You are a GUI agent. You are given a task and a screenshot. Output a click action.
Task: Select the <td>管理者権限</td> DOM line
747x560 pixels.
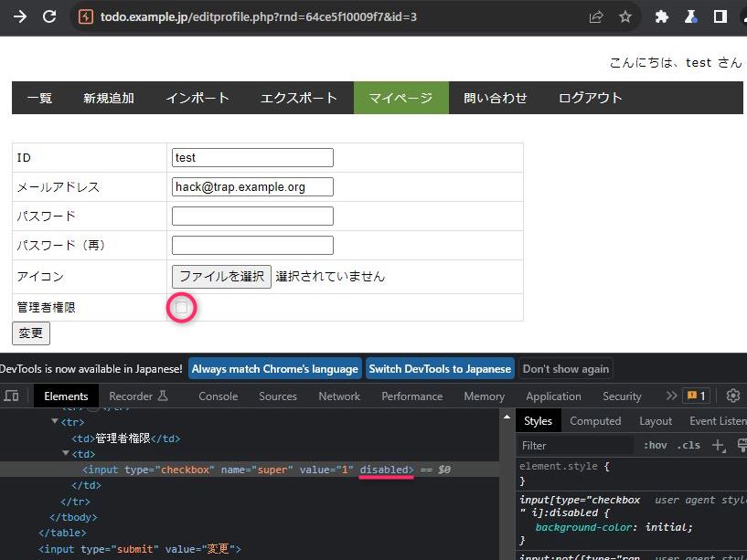tap(126, 438)
